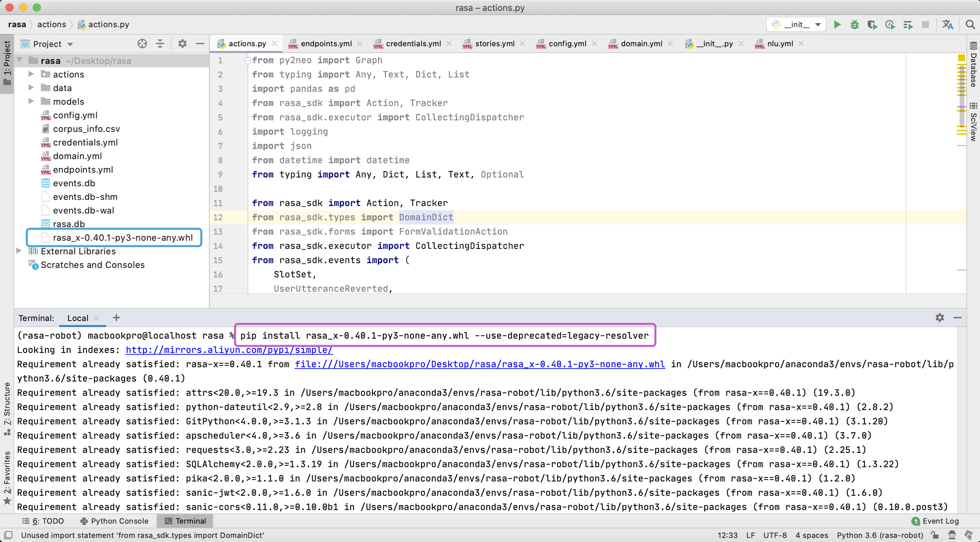Run with Coverage from the shield icon
980x542 pixels.
(872, 25)
